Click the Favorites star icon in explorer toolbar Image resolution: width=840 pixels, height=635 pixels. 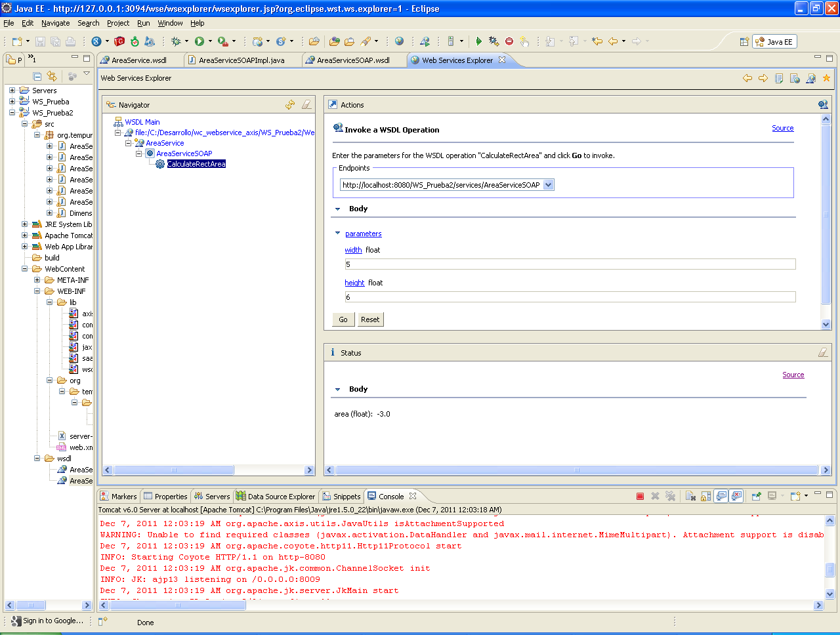(x=826, y=78)
